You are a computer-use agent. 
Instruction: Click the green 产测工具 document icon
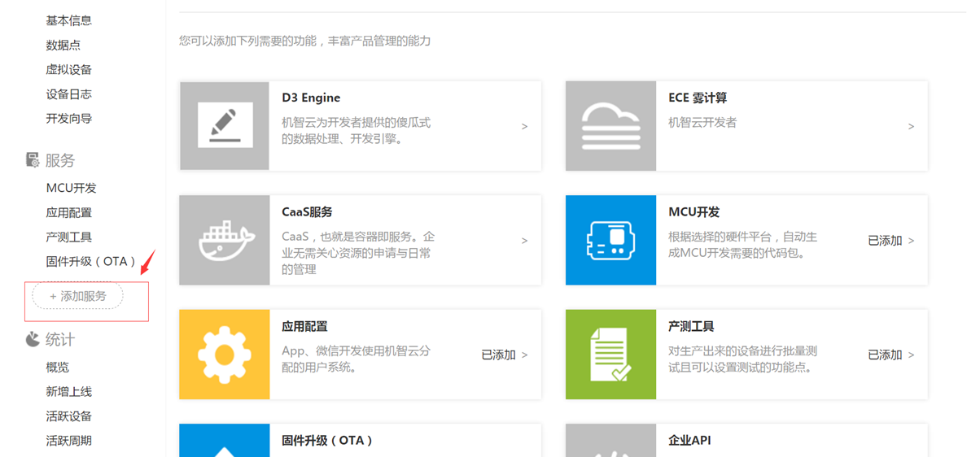[x=610, y=355]
